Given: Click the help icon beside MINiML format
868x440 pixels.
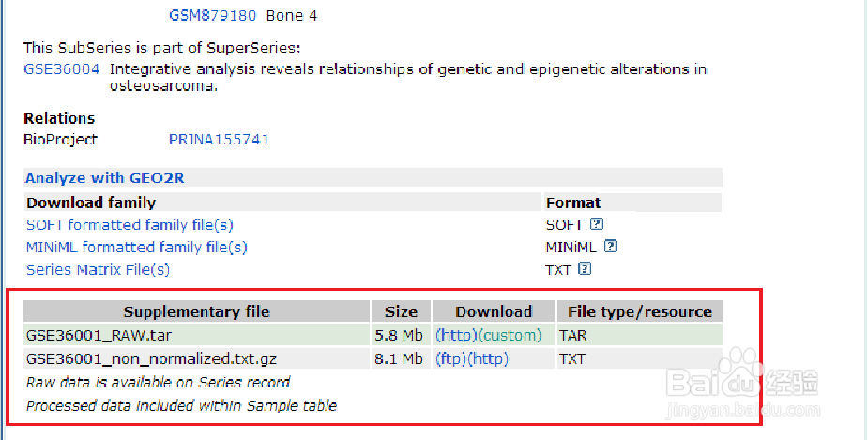Looking at the screenshot, I should 611,247.
